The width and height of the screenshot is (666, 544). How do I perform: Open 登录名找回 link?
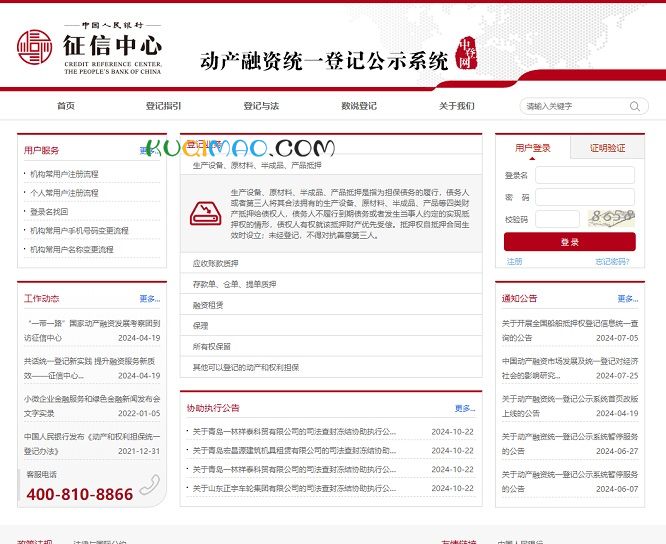(x=49, y=211)
